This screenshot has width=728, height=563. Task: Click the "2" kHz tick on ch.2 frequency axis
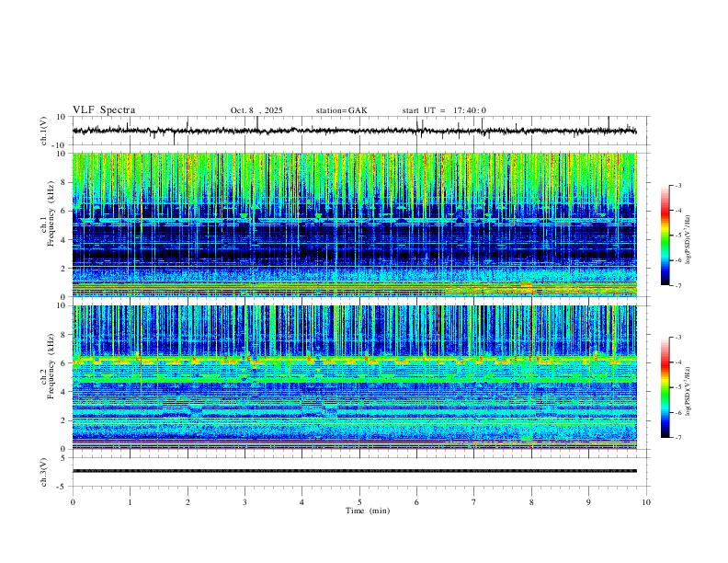point(63,420)
